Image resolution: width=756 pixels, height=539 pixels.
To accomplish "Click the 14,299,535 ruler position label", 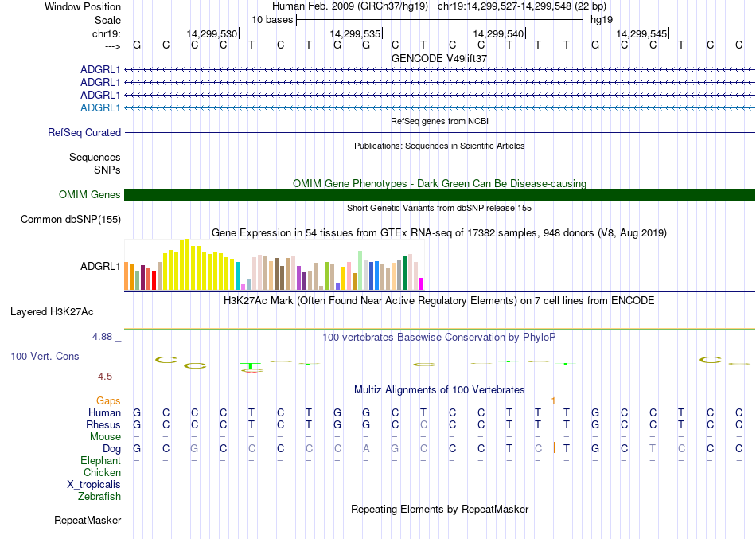I will (x=355, y=34).
